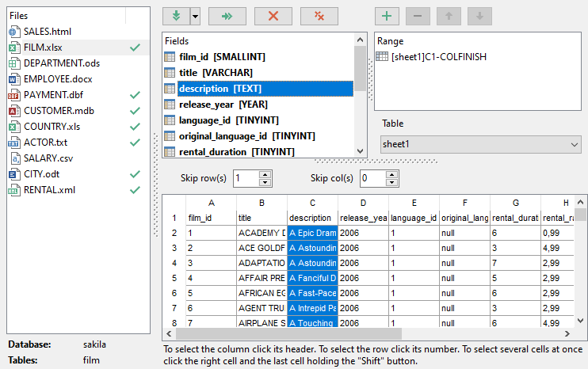The height and width of the screenshot is (369, 588).
Task: Select SALES.html in the Files list
Action: click(48, 32)
